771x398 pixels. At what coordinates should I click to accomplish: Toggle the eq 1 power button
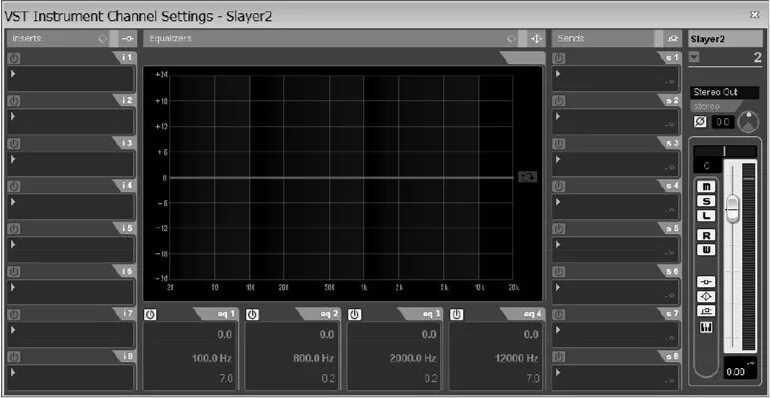pyautogui.click(x=150, y=314)
